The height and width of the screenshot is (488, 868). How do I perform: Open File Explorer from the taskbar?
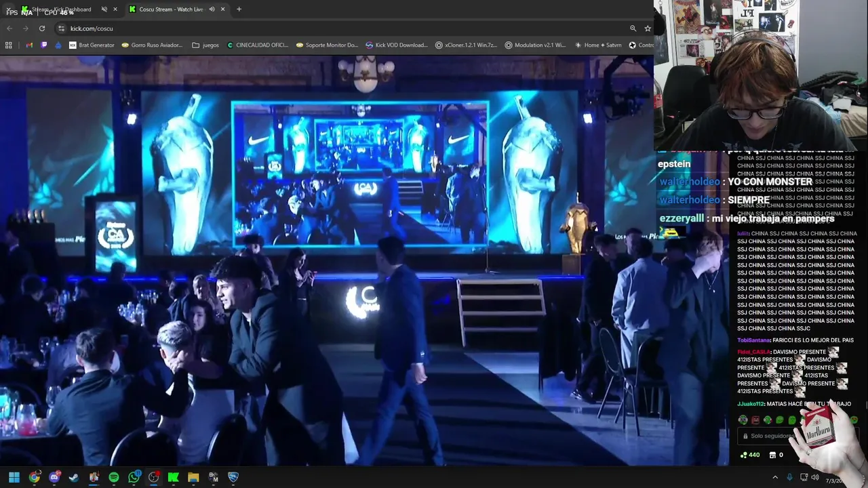coord(193,477)
